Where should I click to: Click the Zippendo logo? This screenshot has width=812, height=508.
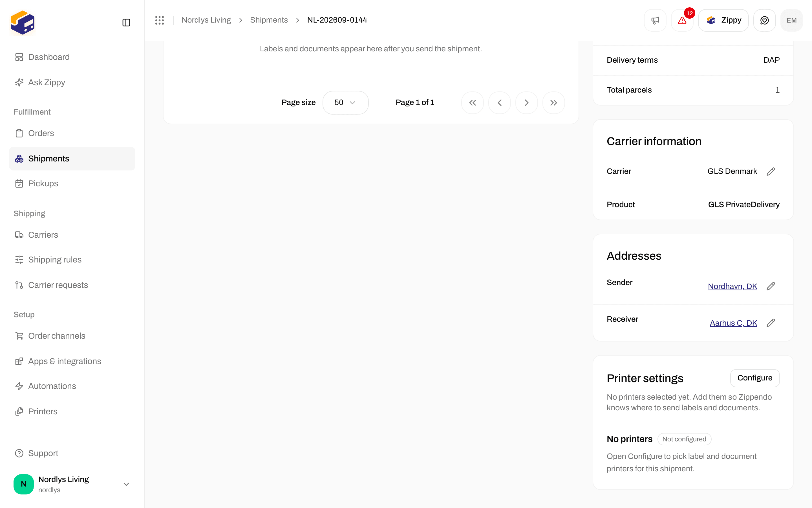pos(23,23)
